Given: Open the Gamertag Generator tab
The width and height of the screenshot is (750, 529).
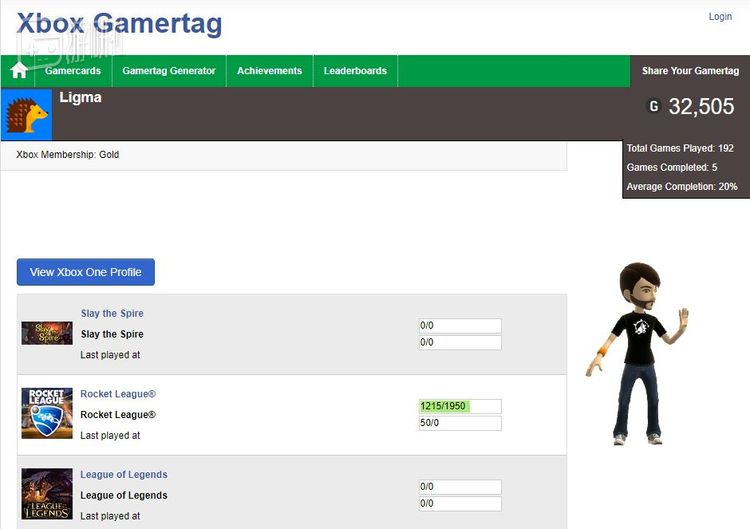Looking at the screenshot, I should pyautogui.click(x=169, y=71).
